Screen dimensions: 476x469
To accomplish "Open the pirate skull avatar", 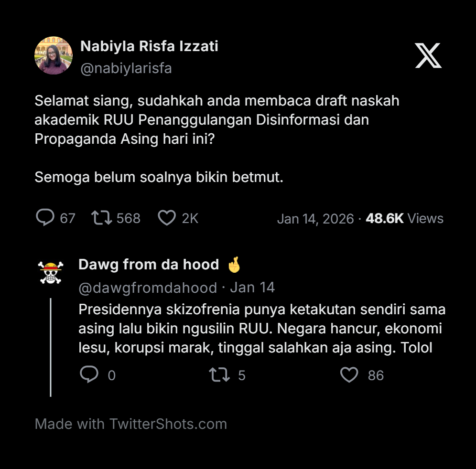I will 51,273.
